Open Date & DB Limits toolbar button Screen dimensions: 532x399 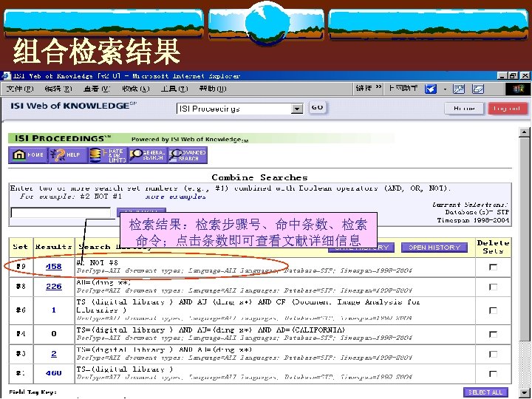point(107,155)
